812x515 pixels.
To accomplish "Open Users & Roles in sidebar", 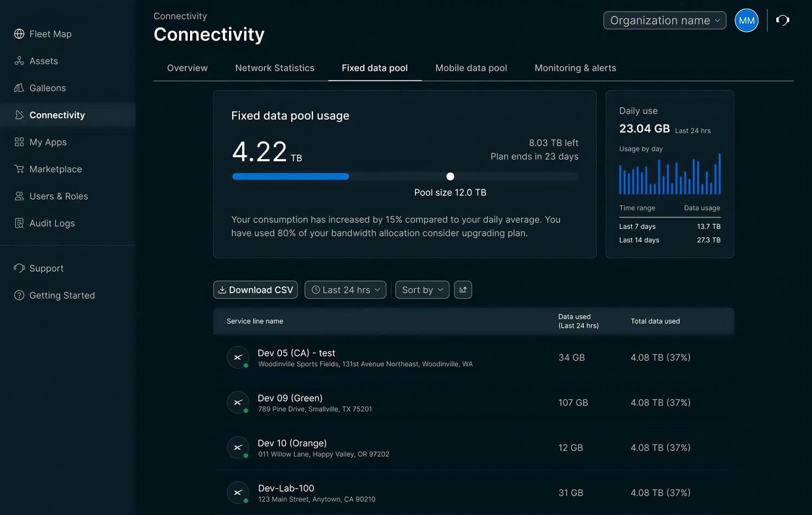I will tap(58, 196).
